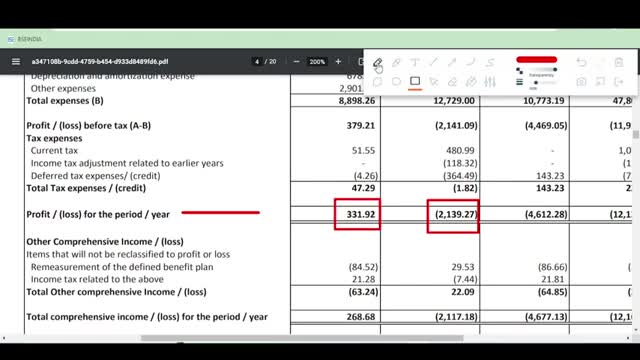This screenshot has width=640, height=360.
Task: Activate the cursor pointer selection tool
Action: point(433,82)
